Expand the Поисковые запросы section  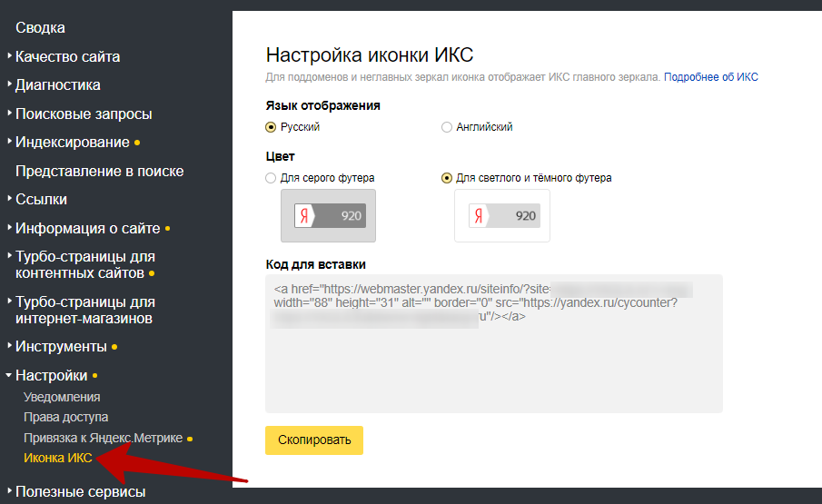coord(84,114)
